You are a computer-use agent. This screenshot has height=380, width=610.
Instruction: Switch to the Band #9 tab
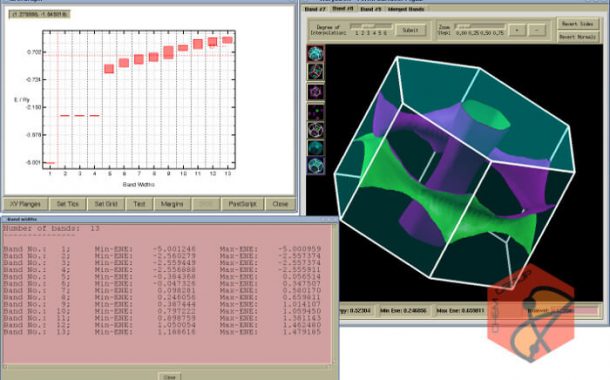(x=370, y=9)
